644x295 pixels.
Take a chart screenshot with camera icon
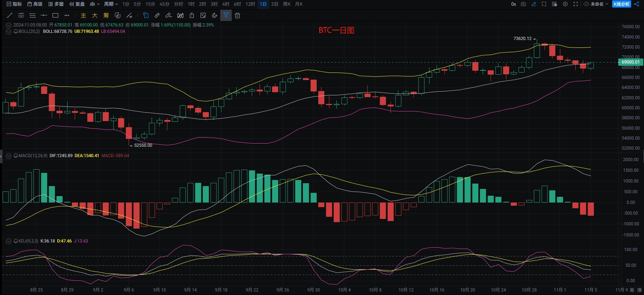coord(523,4)
